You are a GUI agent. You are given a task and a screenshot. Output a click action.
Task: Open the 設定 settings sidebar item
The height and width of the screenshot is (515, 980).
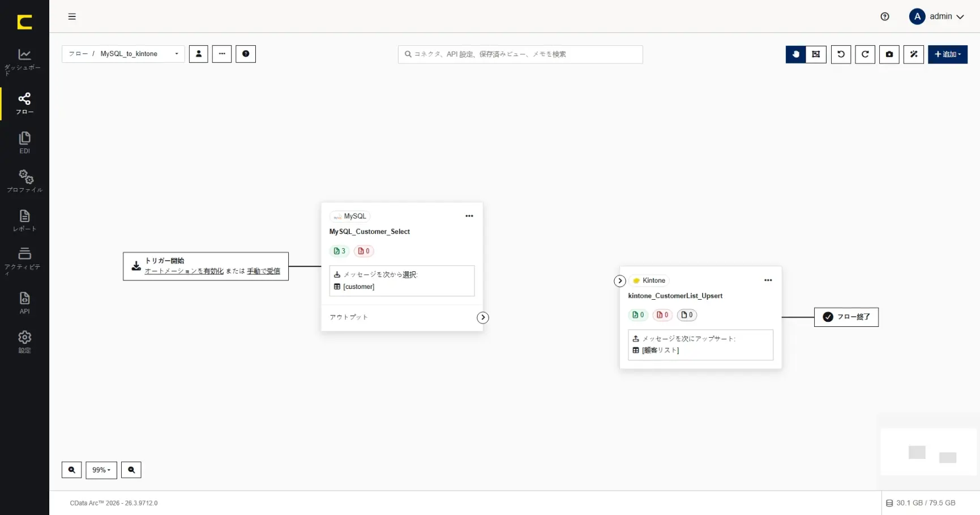[x=24, y=342]
